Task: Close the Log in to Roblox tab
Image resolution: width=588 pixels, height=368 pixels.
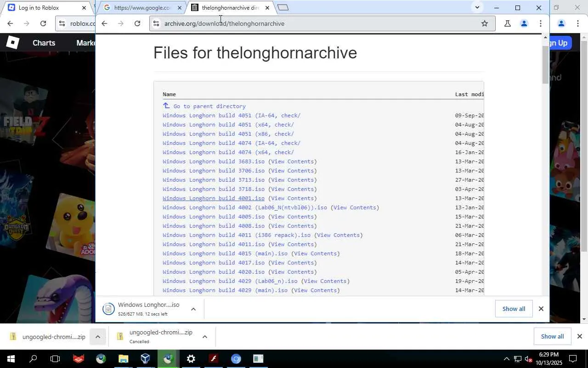Action: click(84, 8)
